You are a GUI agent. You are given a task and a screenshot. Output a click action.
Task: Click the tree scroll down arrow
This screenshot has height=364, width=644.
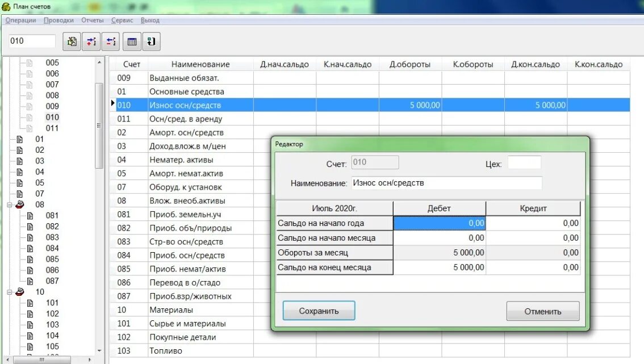click(x=99, y=350)
